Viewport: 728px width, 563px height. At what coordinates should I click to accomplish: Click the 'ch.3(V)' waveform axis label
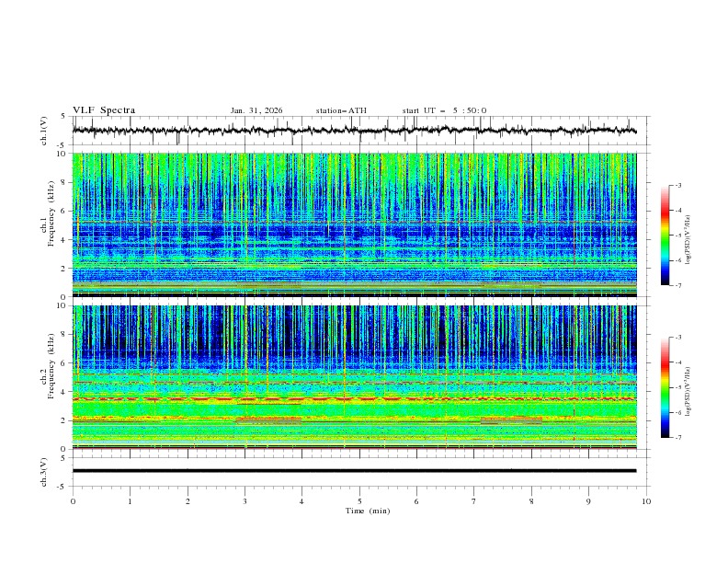(x=44, y=472)
